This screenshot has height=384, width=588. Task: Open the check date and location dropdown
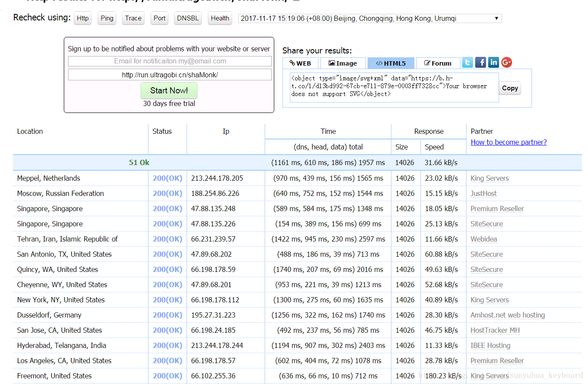point(370,18)
